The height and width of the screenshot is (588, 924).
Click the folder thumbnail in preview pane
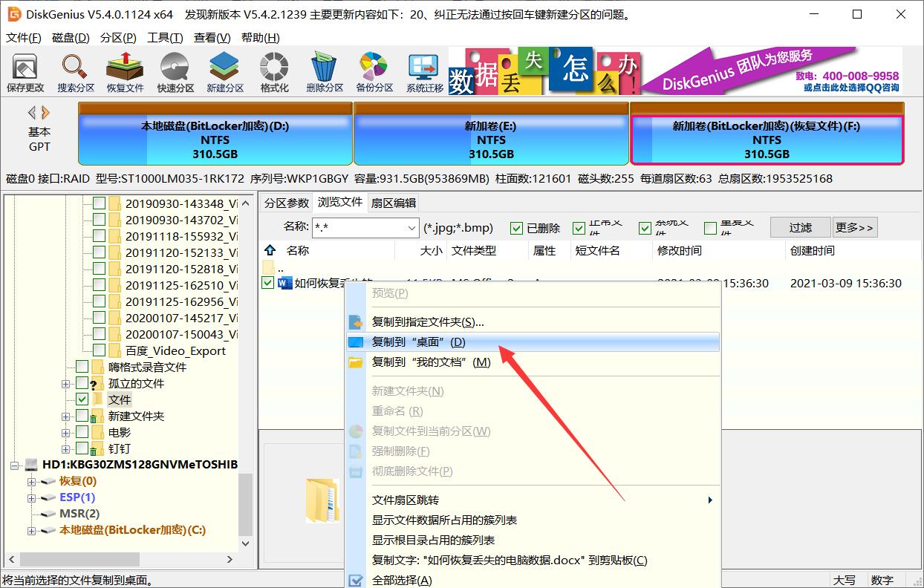[x=323, y=500]
